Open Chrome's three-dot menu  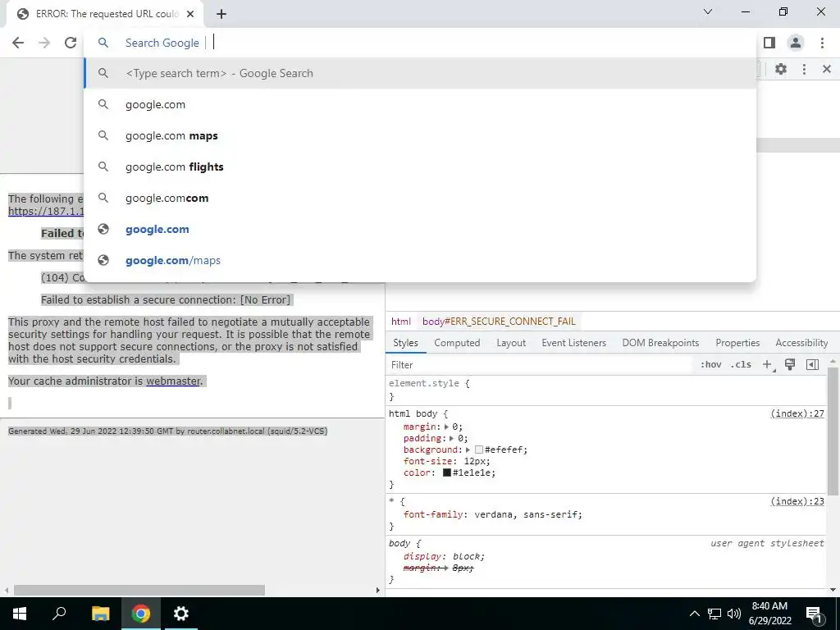(x=822, y=43)
